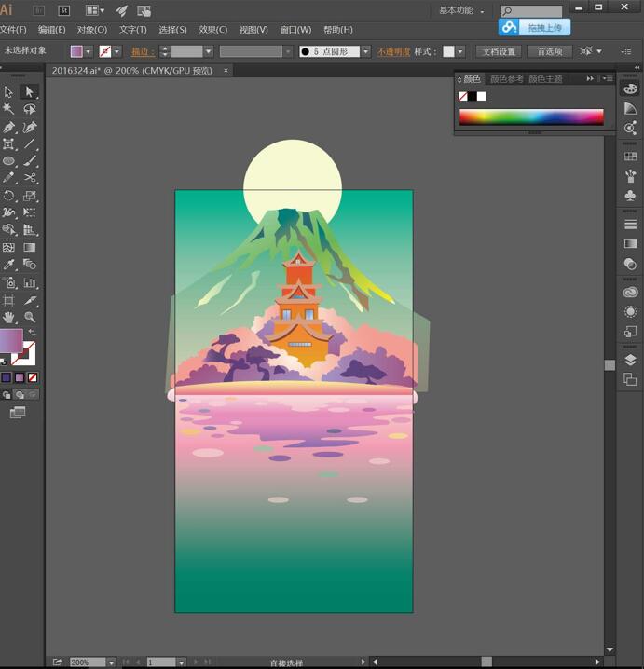This screenshot has height=669, width=644.
Task: Select the Hand tool
Action: tap(8, 318)
